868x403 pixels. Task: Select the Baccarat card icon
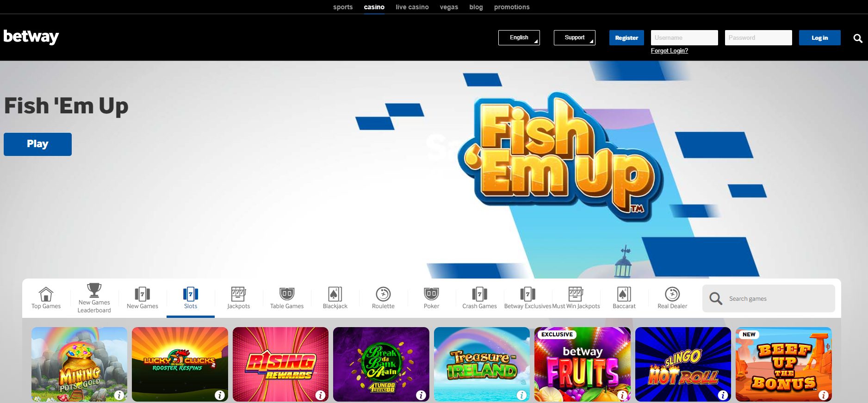[x=624, y=294]
